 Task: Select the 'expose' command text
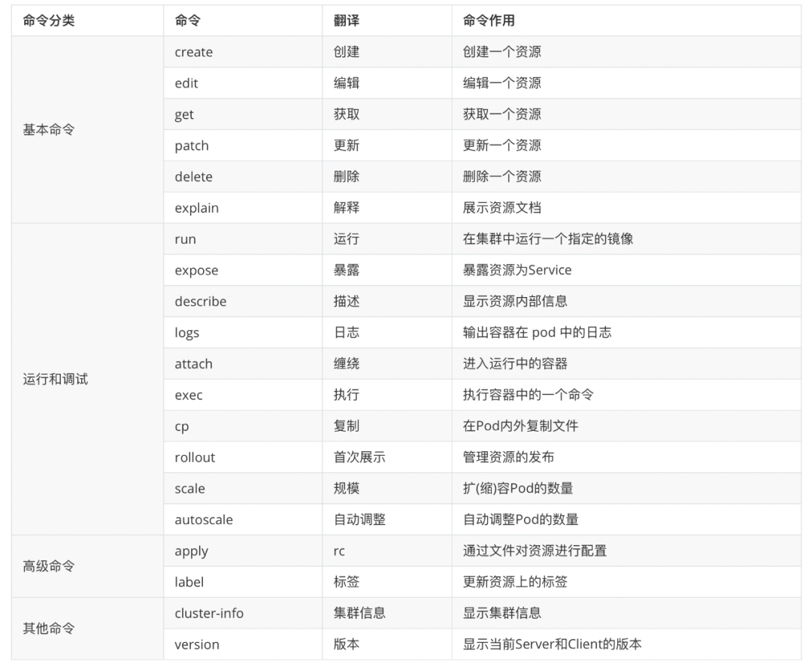(196, 271)
